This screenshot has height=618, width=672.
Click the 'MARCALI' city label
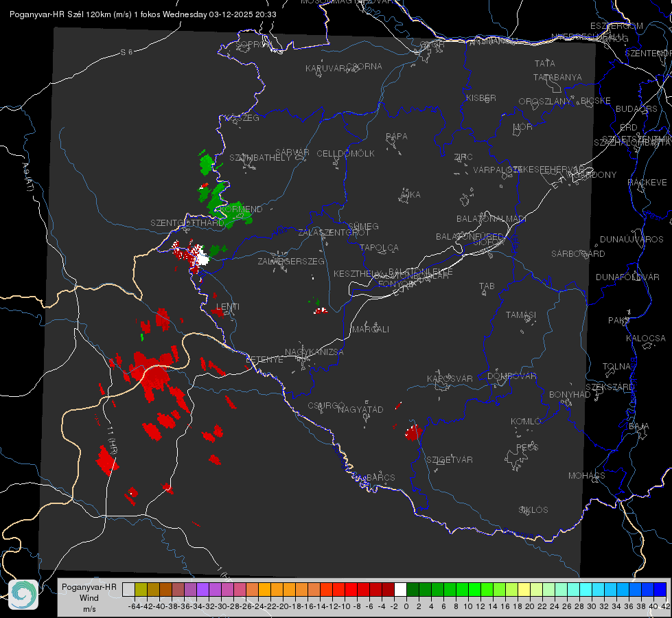(371, 330)
